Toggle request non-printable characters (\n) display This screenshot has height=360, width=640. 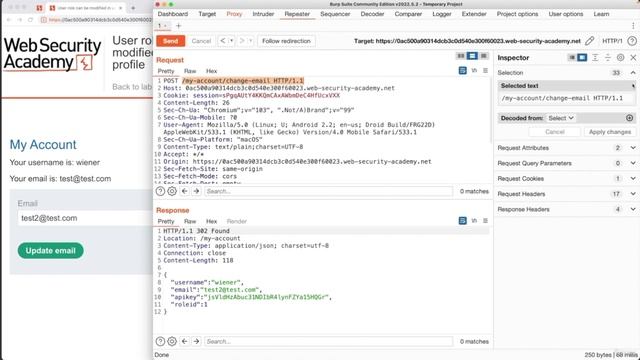[x=474, y=71]
